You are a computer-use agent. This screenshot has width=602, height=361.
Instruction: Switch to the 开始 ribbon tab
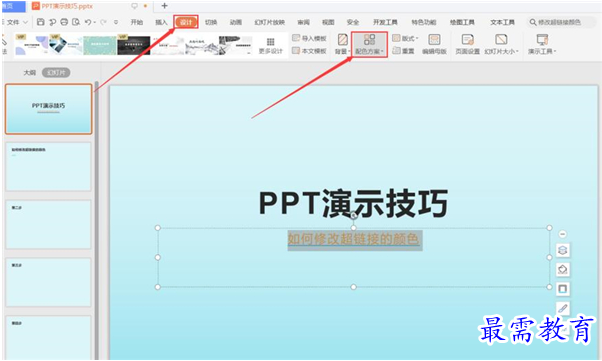point(137,22)
